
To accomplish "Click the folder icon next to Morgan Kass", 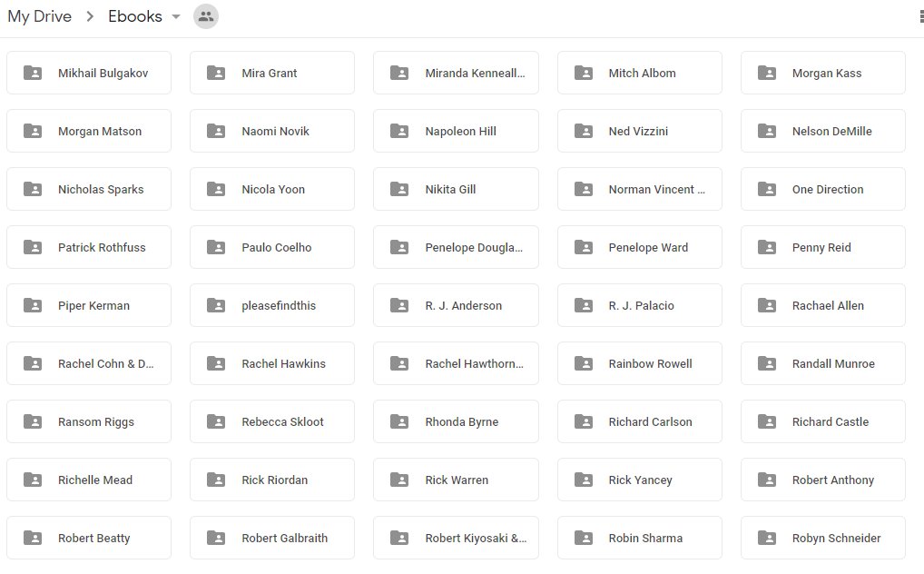I will coord(767,73).
